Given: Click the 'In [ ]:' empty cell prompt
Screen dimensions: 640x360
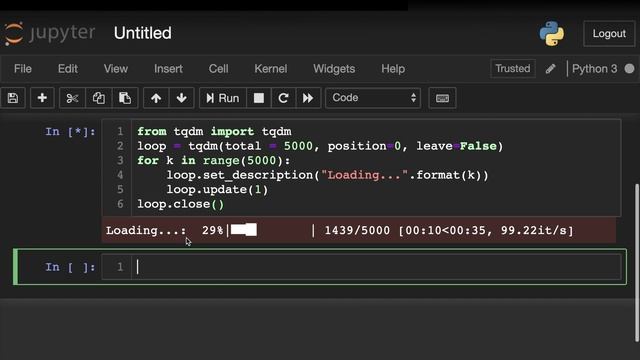Looking at the screenshot, I should pyautogui.click(x=70, y=267).
